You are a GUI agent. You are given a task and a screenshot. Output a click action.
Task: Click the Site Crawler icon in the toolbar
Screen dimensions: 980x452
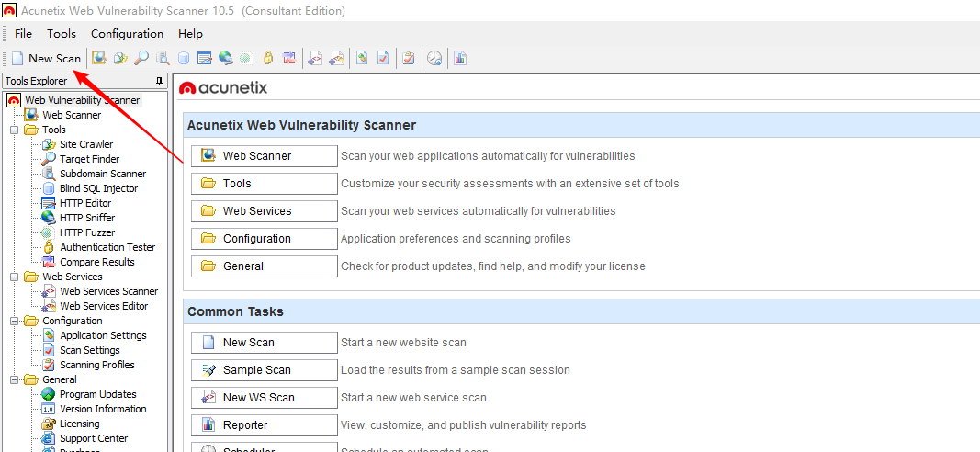click(x=119, y=58)
